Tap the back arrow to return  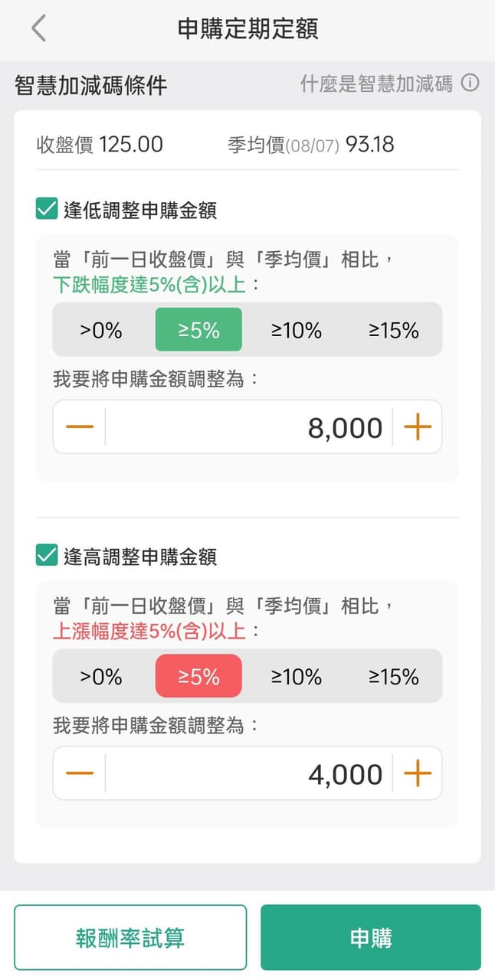click(37, 28)
